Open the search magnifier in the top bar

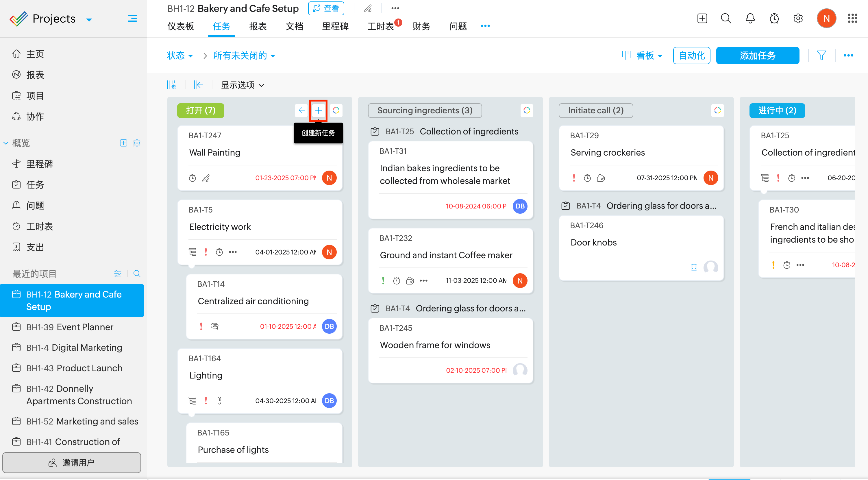(x=726, y=19)
